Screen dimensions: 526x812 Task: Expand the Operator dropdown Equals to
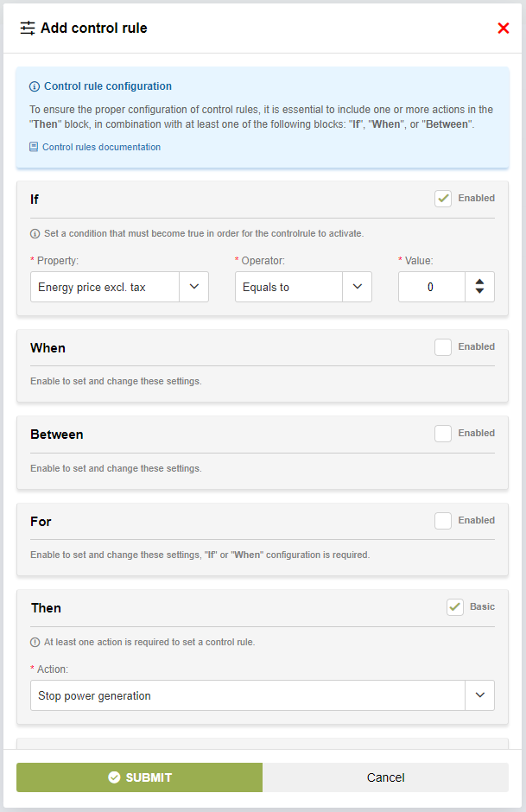point(303,287)
